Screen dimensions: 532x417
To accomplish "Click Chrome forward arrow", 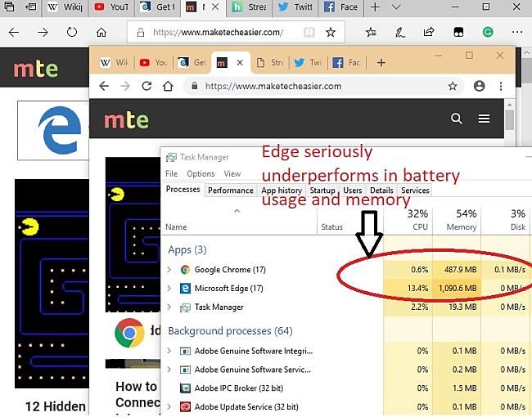I will 125,86.
